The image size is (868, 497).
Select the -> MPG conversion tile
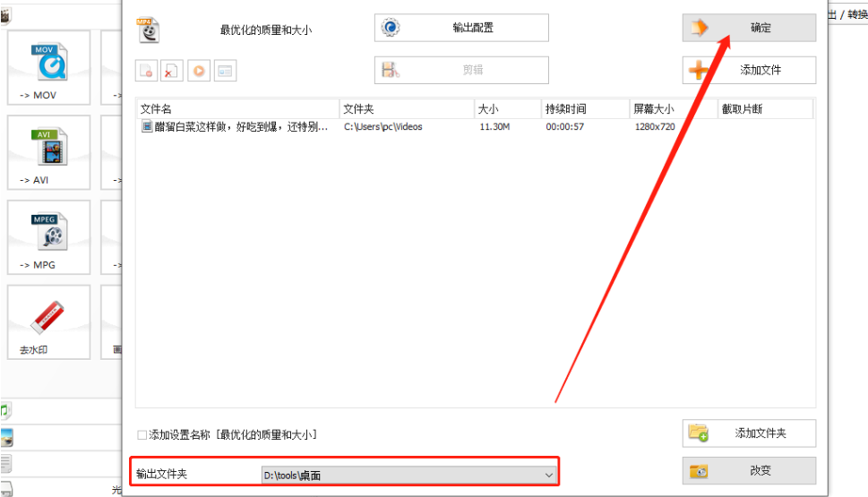48,237
